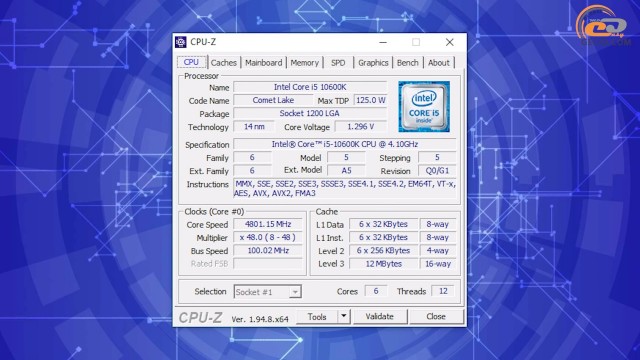Click the Cores count value 6
Screen dimensions: 640x360
[x=376, y=291]
